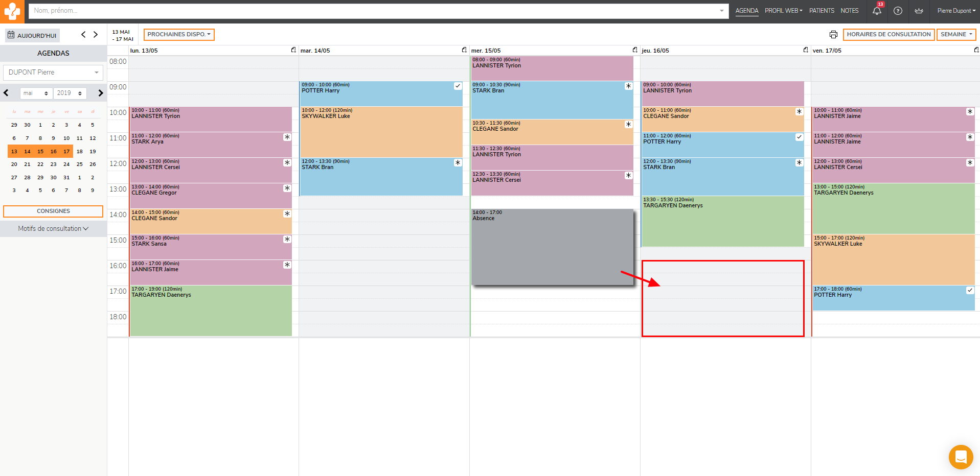
Task: Open the PATIENTS menu
Action: [822, 11]
